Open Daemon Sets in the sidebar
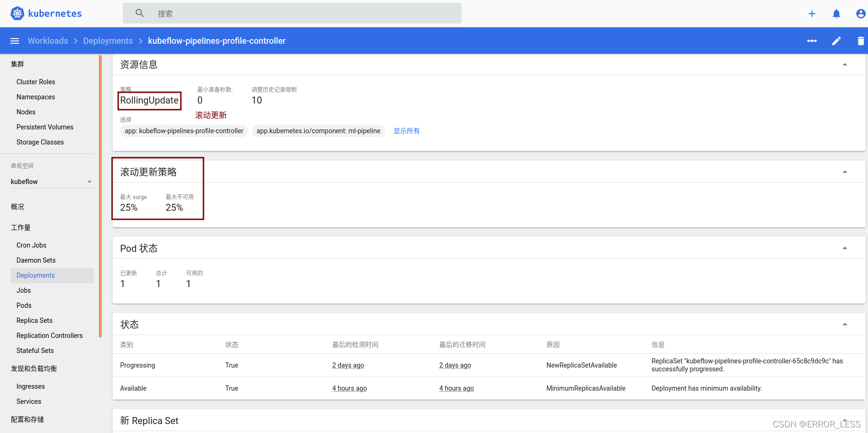This screenshot has height=433, width=868. (x=36, y=260)
